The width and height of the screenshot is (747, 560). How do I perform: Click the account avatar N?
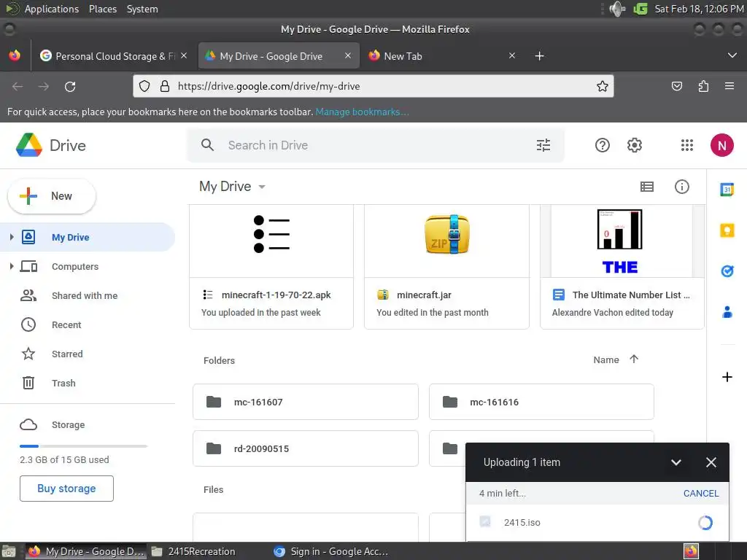click(721, 145)
